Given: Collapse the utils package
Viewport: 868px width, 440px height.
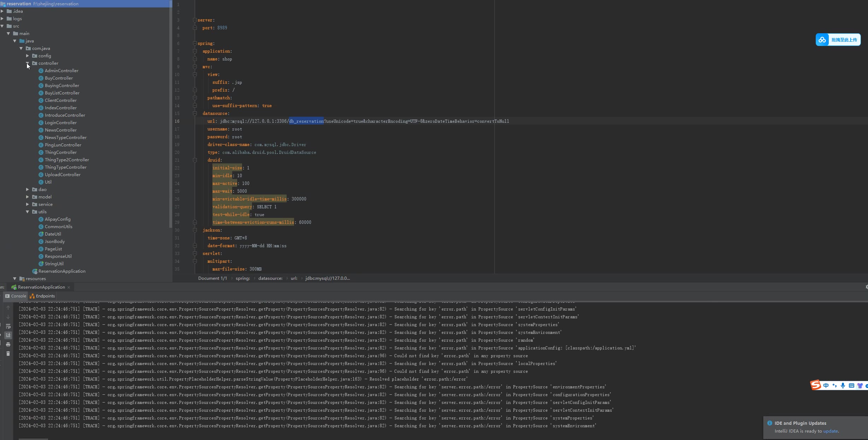Looking at the screenshot, I should [x=27, y=212].
